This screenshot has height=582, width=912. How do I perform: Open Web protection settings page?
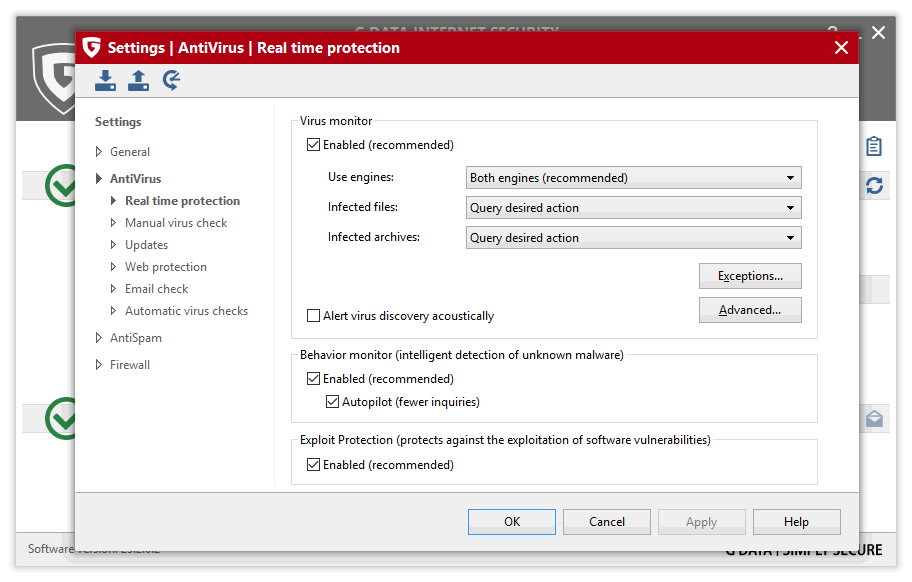click(x=166, y=267)
